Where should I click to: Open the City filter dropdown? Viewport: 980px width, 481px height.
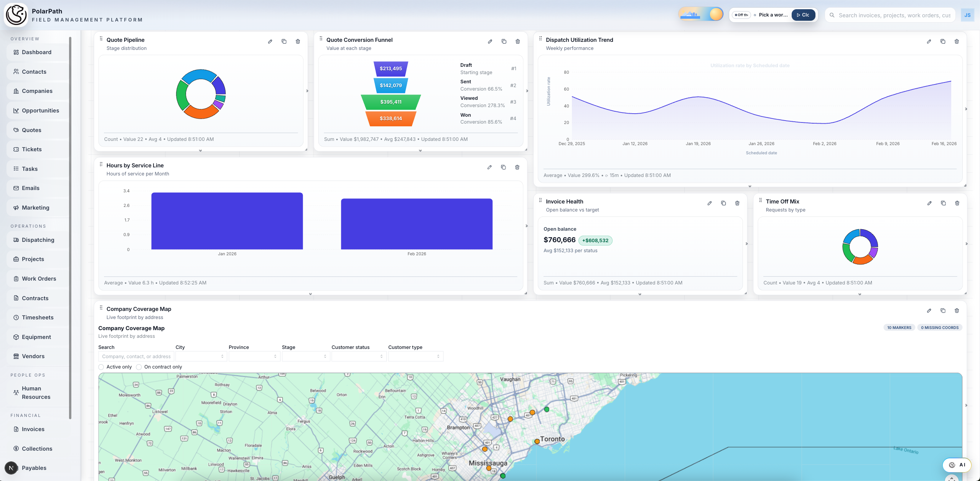[x=201, y=357]
